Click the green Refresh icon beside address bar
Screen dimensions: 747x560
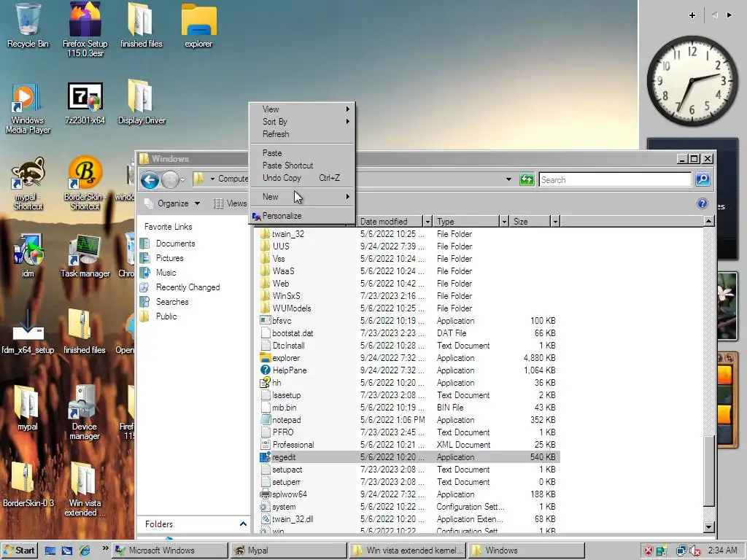coord(527,179)
